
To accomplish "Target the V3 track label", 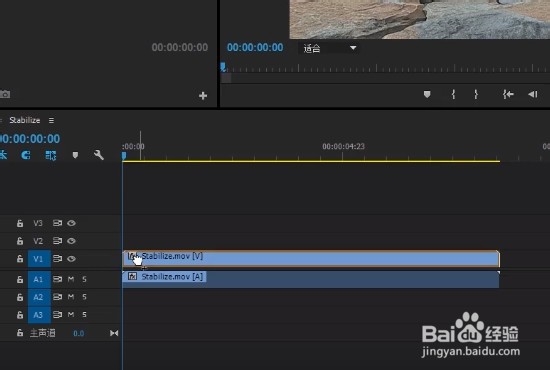I will point(38,223).
